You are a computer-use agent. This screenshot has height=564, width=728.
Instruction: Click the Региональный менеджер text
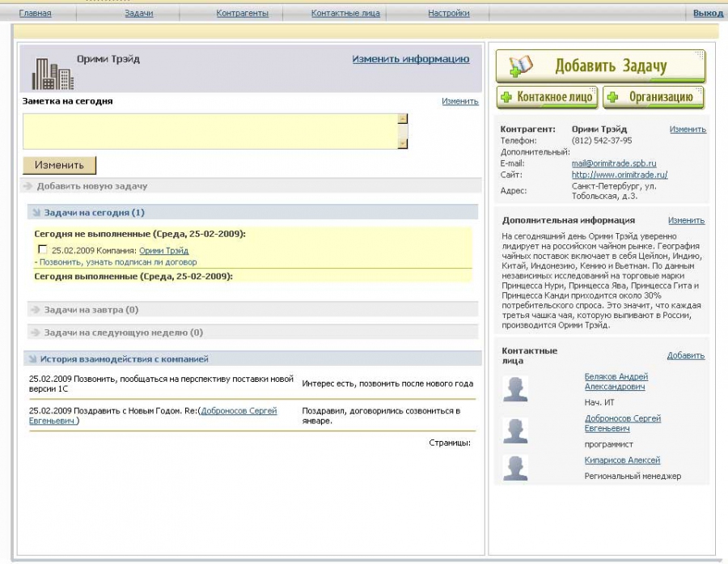point(633,476)
